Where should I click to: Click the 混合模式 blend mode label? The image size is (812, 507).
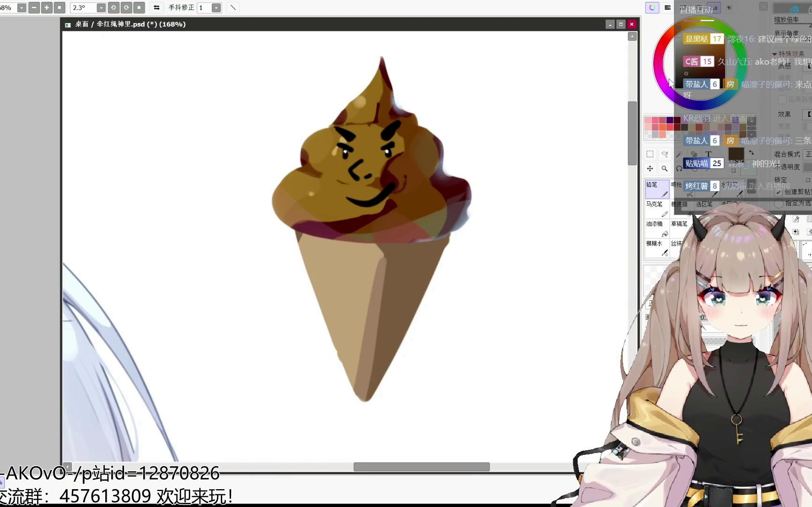(x=787, y=154)
